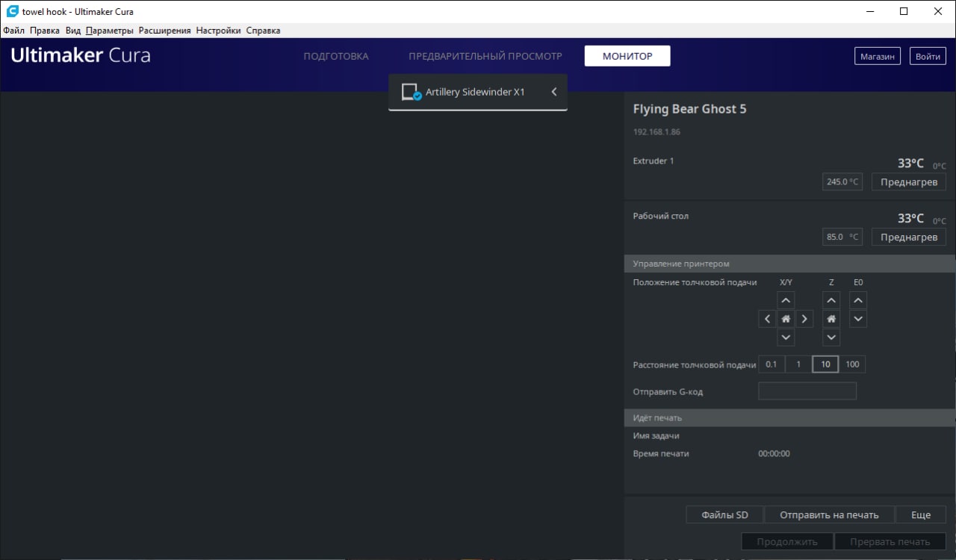Click the E0 extruder up arrow
The height and width of the screenshot is (560, 956).
(x=859, y=300)
